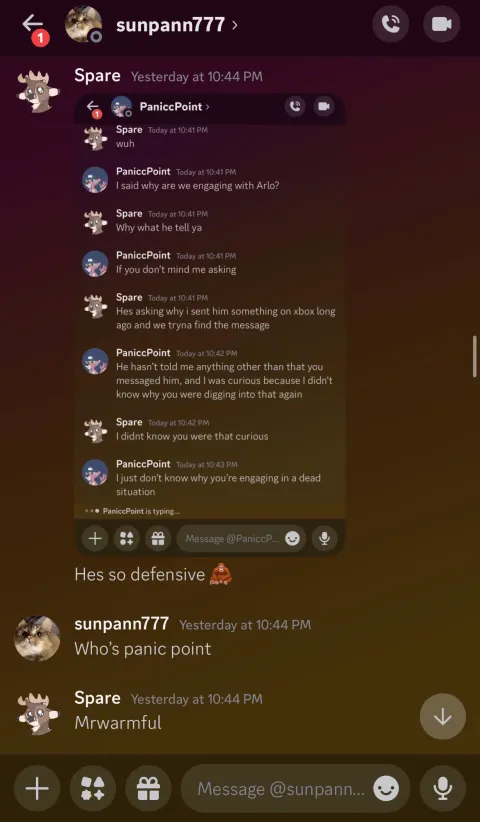
Task: Tap the microphone voice message icon
Action: [443, 788]
